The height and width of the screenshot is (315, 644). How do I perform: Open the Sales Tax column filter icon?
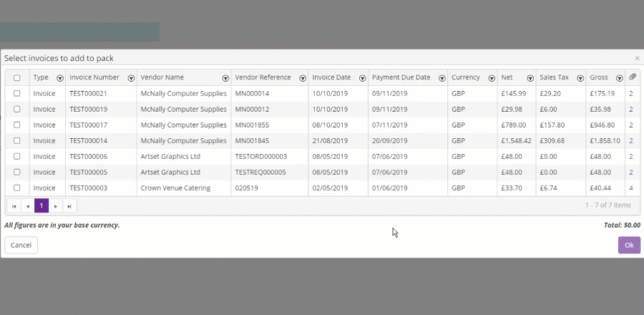[x=580, y=78]
